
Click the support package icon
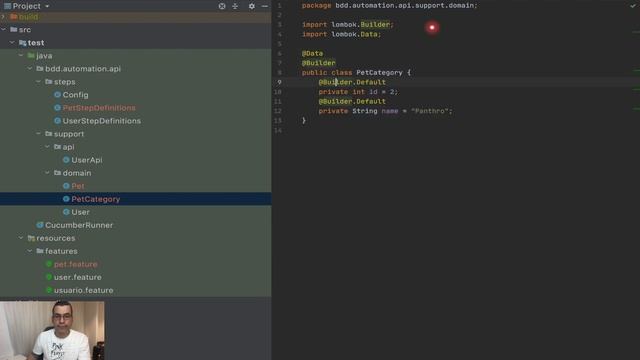click(49, 134)
